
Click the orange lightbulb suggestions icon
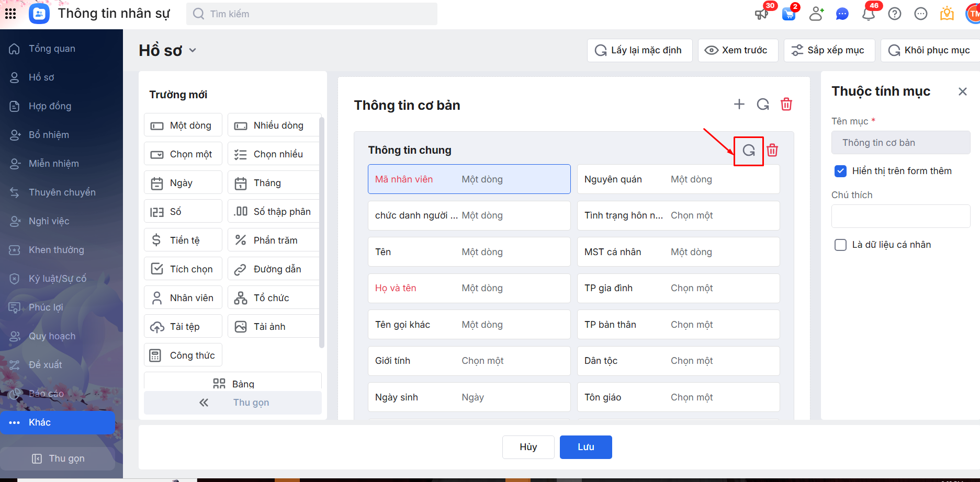947,14
